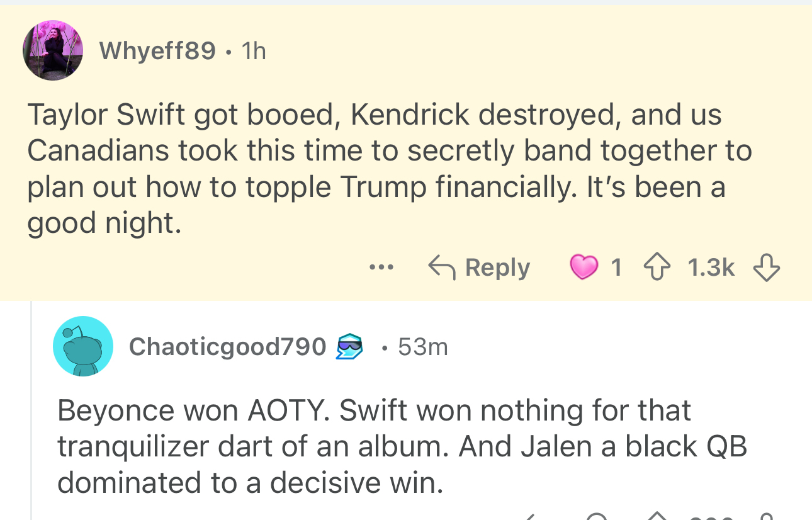Click the award count next to the heart

tap(616, 268)
